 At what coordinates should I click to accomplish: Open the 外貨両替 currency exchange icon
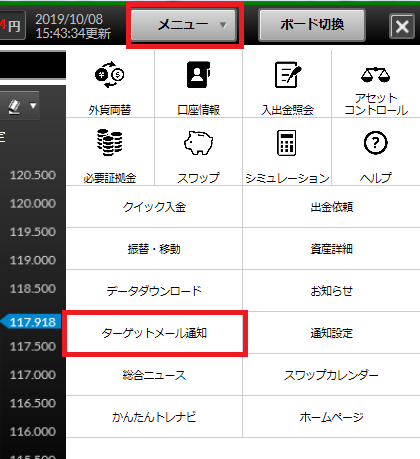(110, 75)
